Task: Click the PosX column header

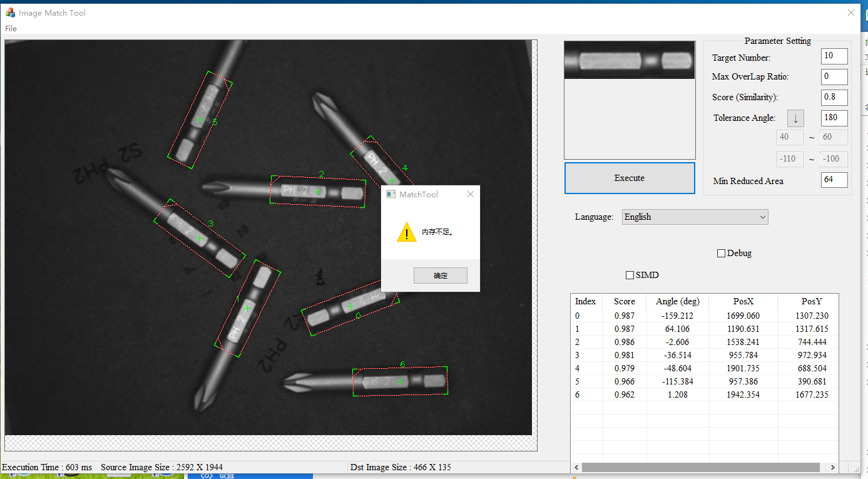Action: (743, 302)
